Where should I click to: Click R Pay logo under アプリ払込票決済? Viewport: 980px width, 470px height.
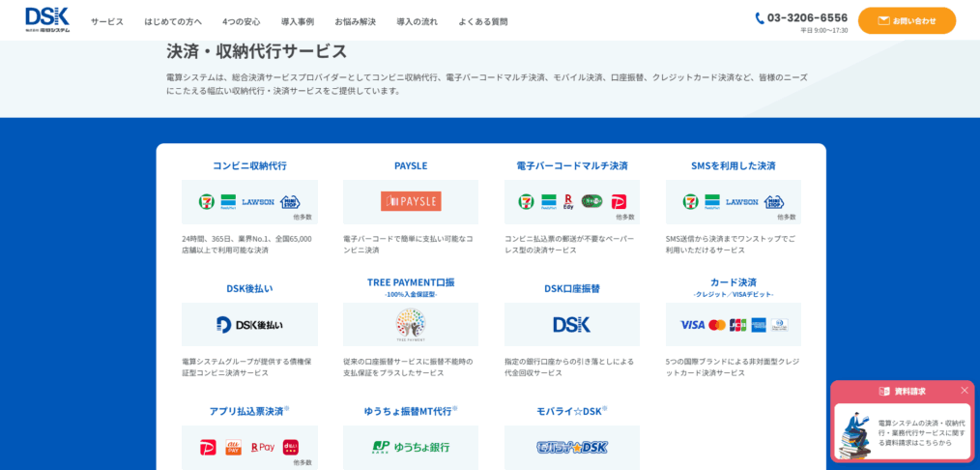263,447
